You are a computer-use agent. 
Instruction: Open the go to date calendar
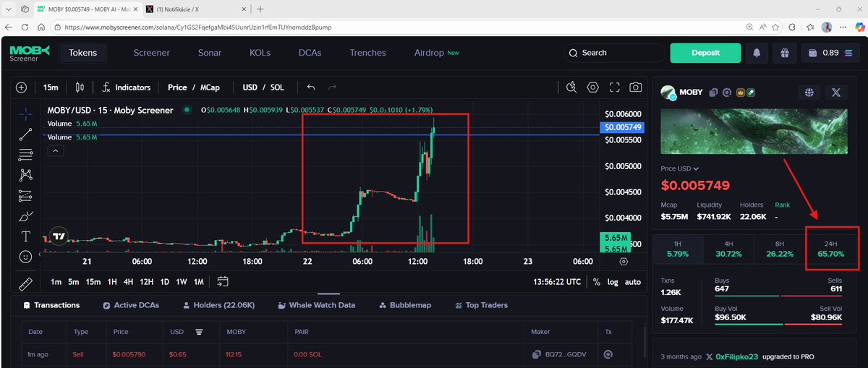coord(222,281)
